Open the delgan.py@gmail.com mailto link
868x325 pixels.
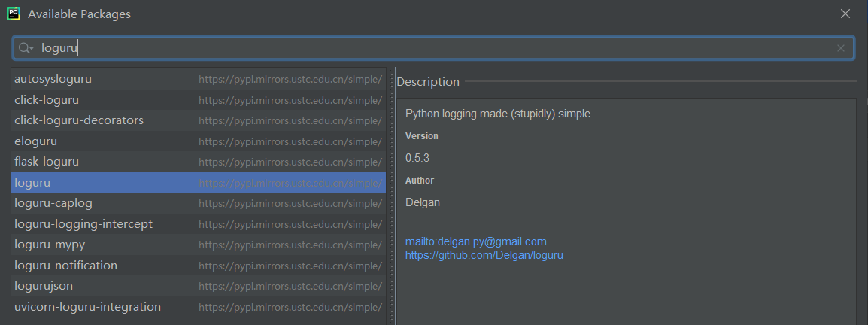(x=475, y=241)
